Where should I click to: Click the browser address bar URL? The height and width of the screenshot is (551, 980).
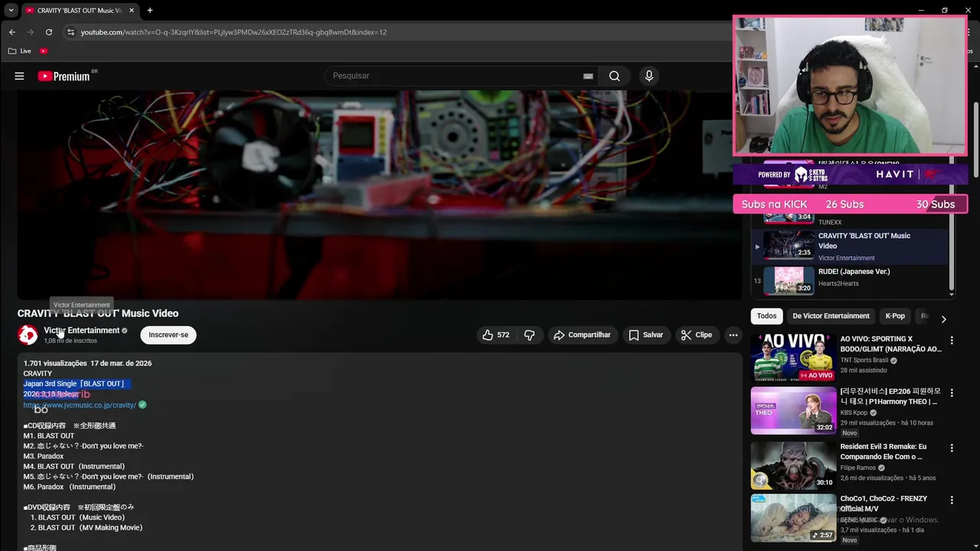pyautogui.click(x=234, y=32)
